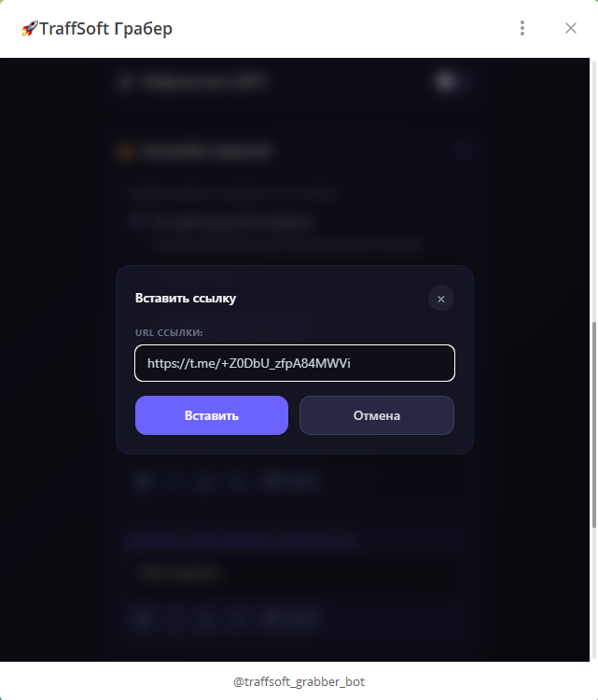This screenshot has height=700, width=598.
Task: Close the "Вставить ссылку" dialog with X
Action: click(441, 299)
